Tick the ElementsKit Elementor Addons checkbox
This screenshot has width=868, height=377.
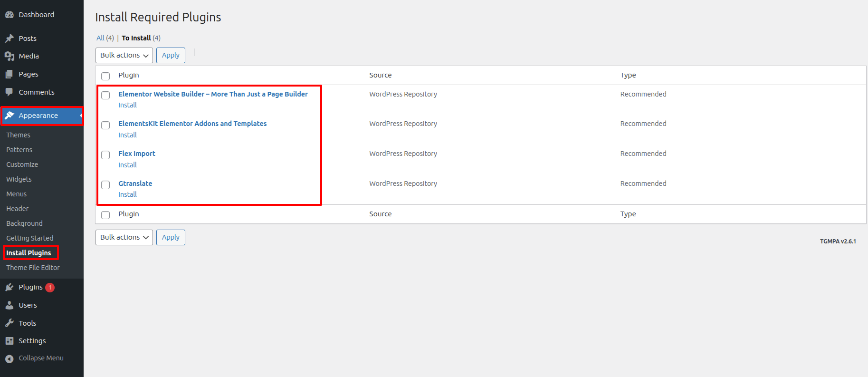point(105,125)
